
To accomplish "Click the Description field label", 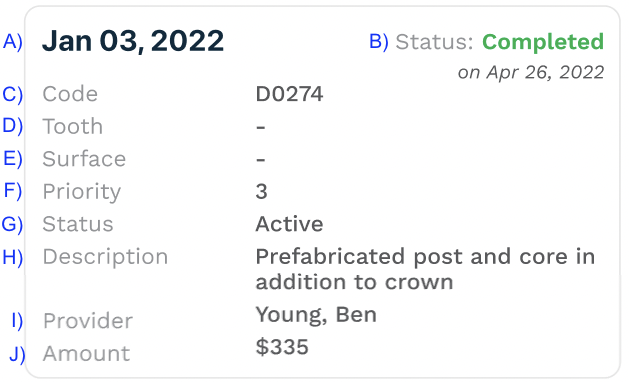I will [105, 257].
